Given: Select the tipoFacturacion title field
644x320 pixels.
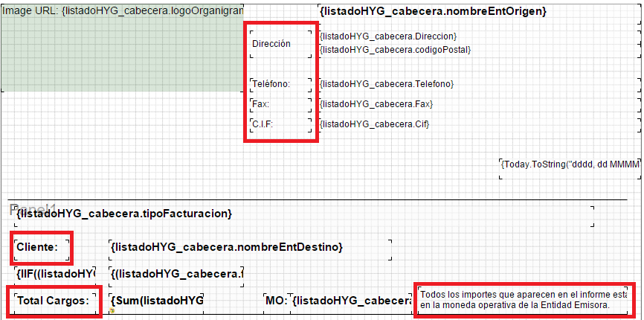Looking at the screenshot, I should 124,214.
